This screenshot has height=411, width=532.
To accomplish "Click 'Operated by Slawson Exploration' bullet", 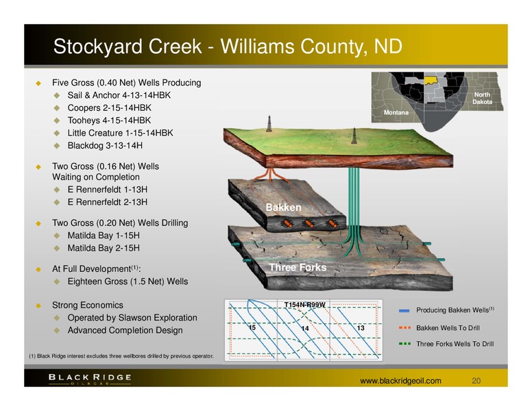I will [x=132, y=318].
